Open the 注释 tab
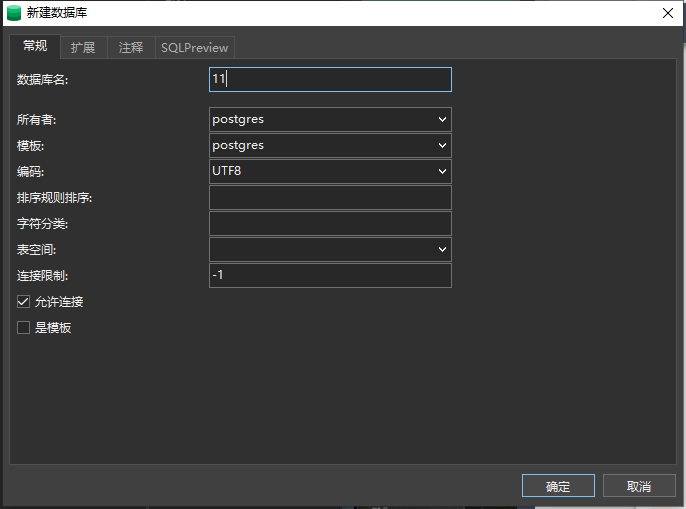 [131, 48]
